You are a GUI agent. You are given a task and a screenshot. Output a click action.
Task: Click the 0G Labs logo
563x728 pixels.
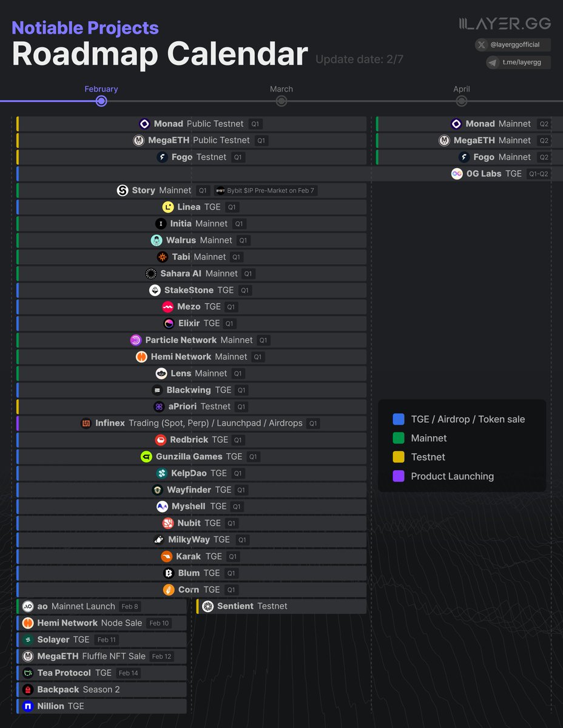click(x=457, y=174)
